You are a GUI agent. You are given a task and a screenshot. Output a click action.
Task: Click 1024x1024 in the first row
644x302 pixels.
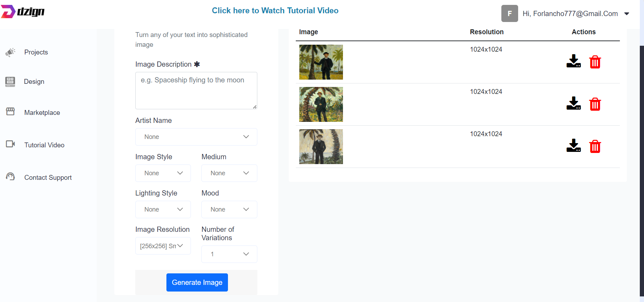tap(486, 50)
